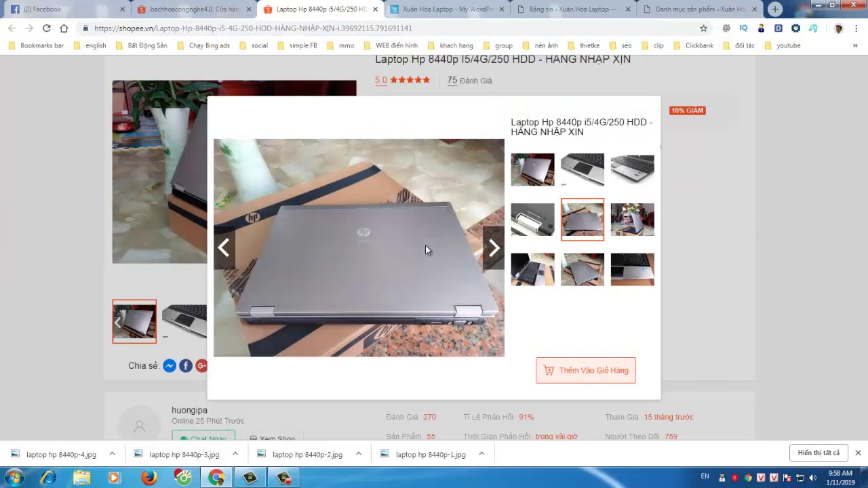Show the previous product image in popup
868x488 pixels.
pyautogui.click(x=224, y=248)
